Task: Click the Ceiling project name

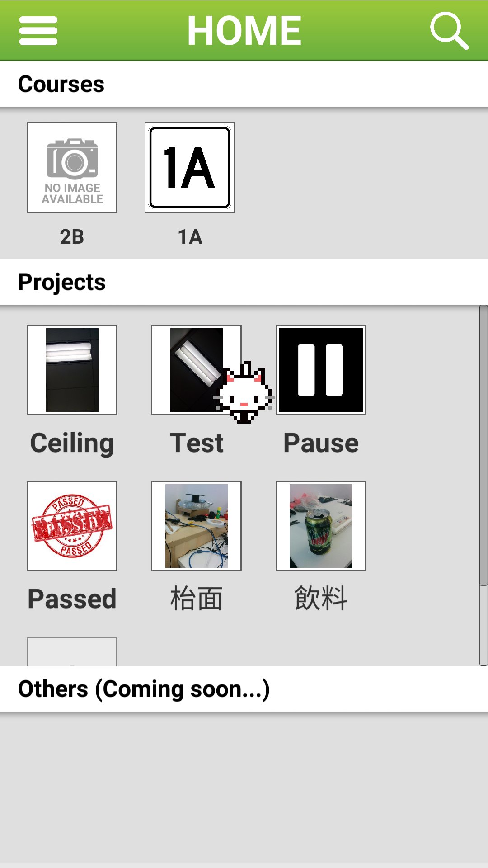Action: (72, 443)
